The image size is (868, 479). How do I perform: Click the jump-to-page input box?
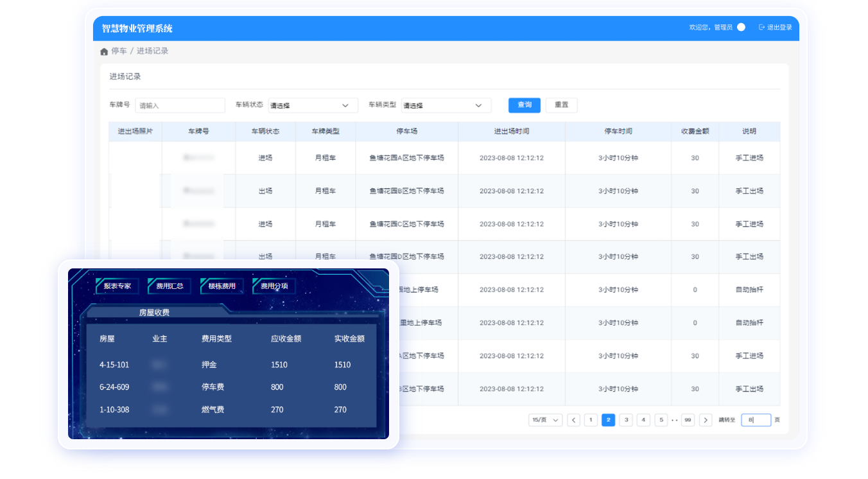(756, 420)
